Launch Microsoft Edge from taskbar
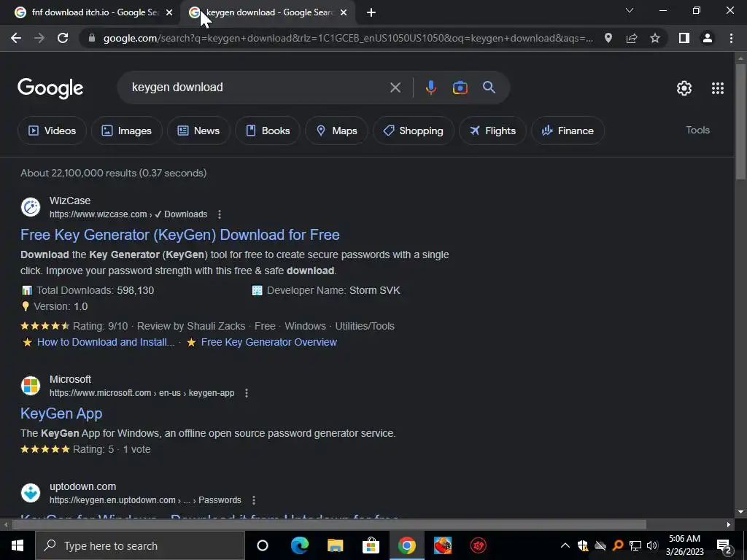Viewport: 747px width, 560px height. tap(300, 545)
